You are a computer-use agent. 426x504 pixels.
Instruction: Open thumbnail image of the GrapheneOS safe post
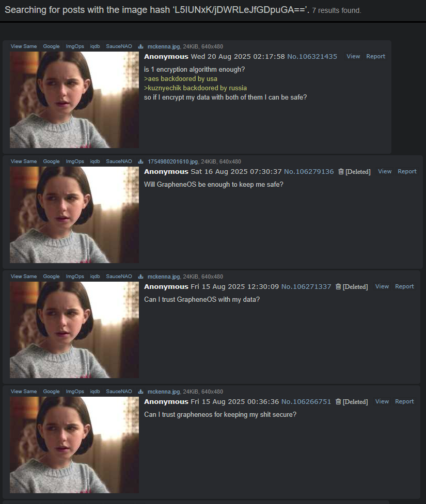pos(74,215)
